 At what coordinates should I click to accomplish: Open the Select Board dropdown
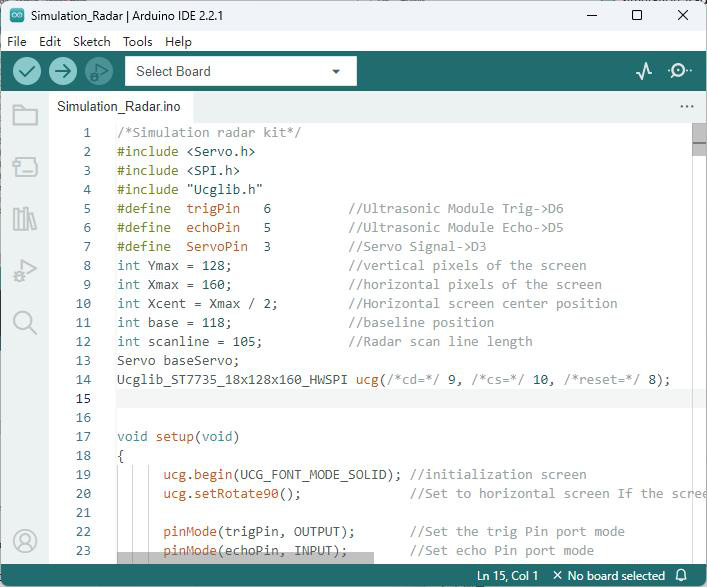(240, 71)
